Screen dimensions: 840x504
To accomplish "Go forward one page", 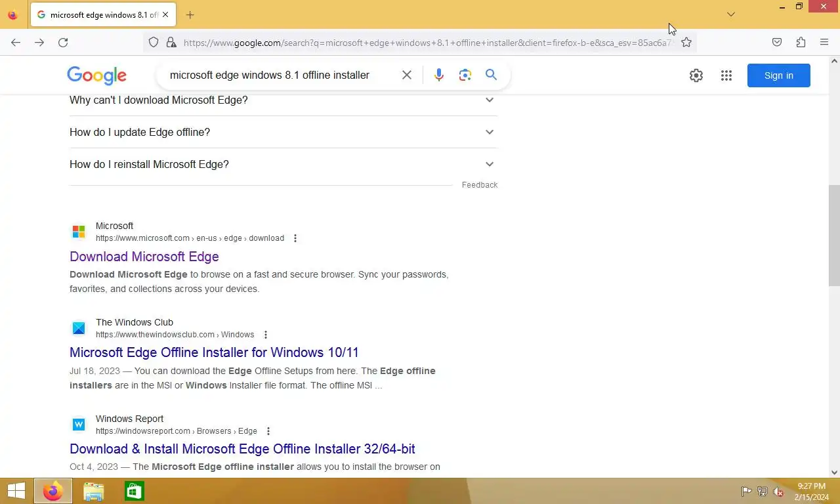I will coord(39,43).
